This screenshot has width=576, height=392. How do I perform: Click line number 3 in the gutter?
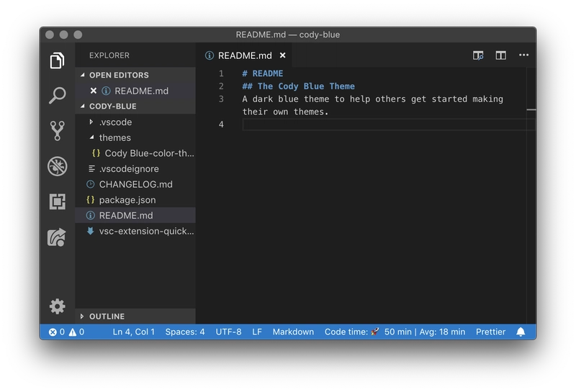click(221, 99)
